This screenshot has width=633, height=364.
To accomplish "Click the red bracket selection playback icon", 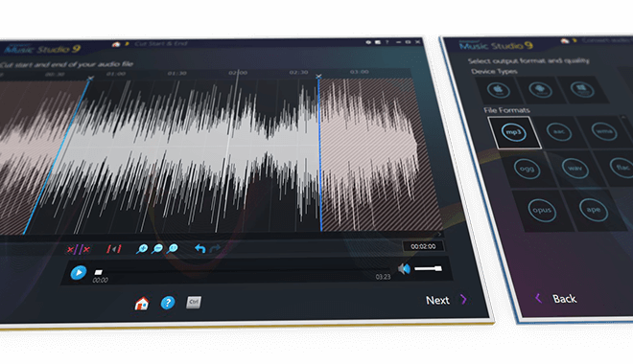I will [114, 249].
